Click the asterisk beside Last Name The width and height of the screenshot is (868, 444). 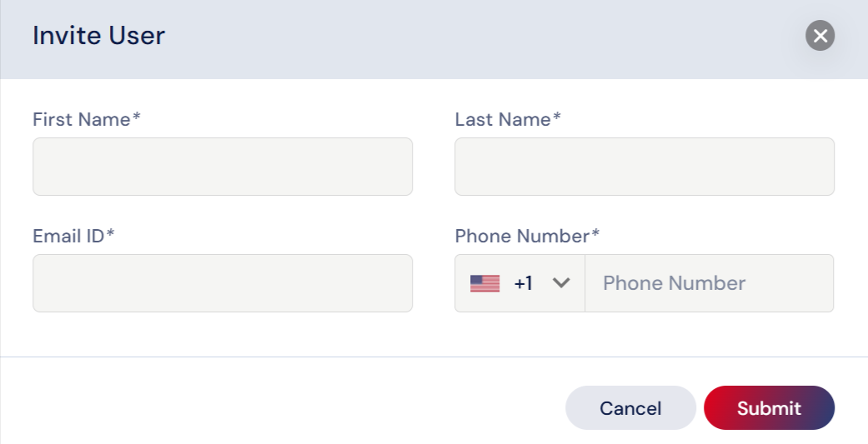click(556, 116)
